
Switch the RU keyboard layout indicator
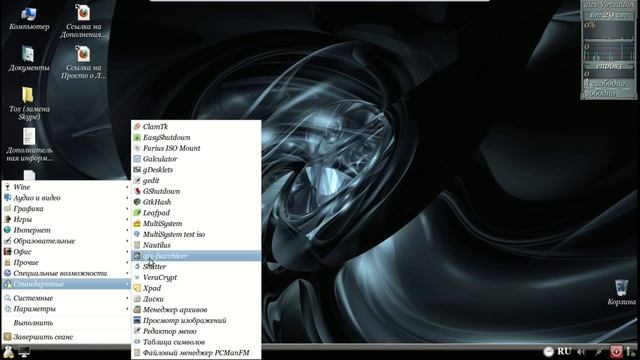coord(564,351)
